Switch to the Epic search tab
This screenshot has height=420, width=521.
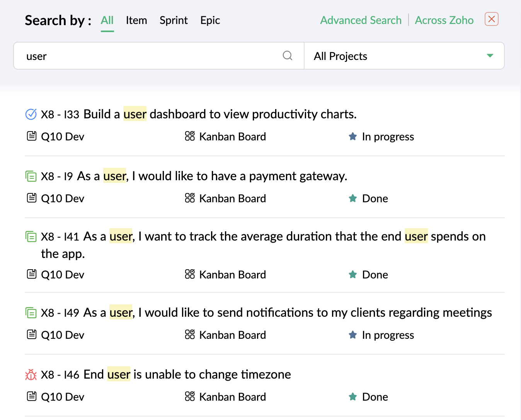click(x=210, y=20)
